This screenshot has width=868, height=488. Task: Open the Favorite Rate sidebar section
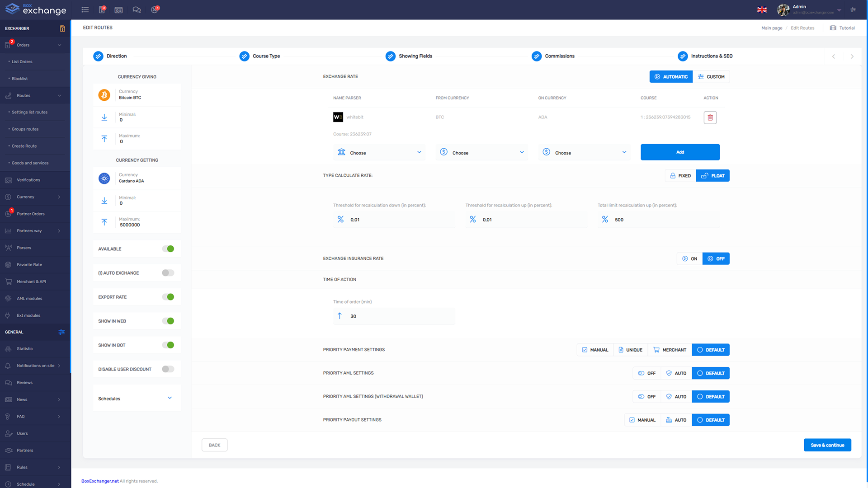click(29, 264)
